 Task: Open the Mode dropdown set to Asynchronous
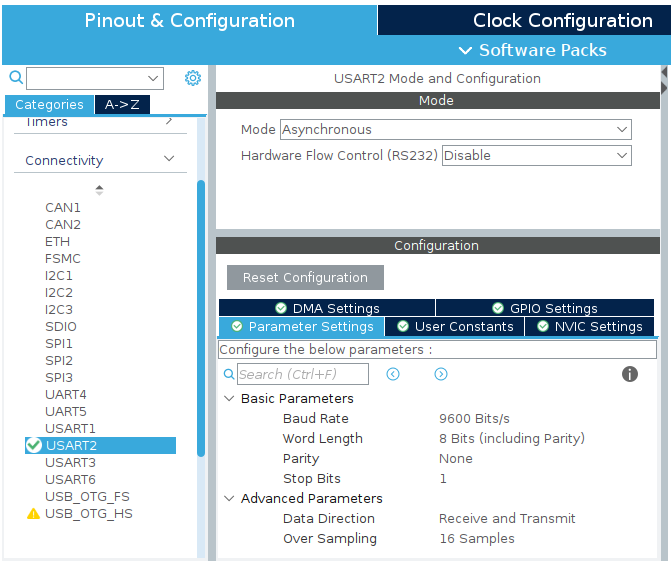tap(455, 130)
